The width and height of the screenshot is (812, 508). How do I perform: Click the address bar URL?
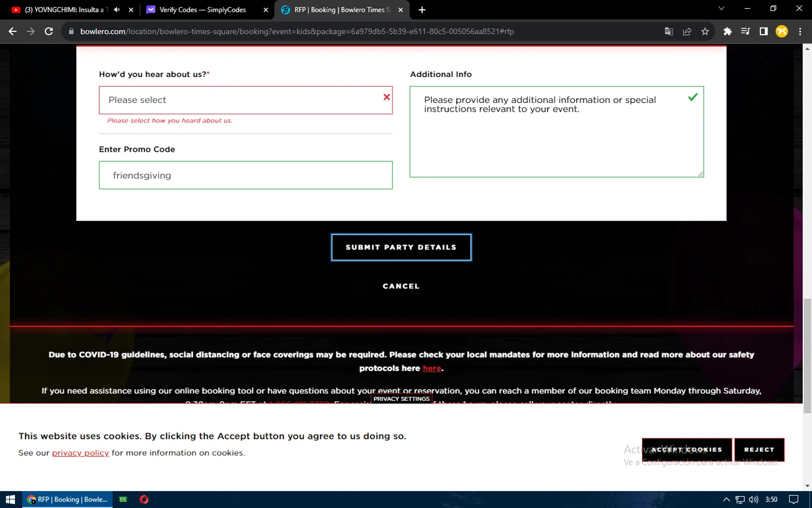tap(297, 31)
